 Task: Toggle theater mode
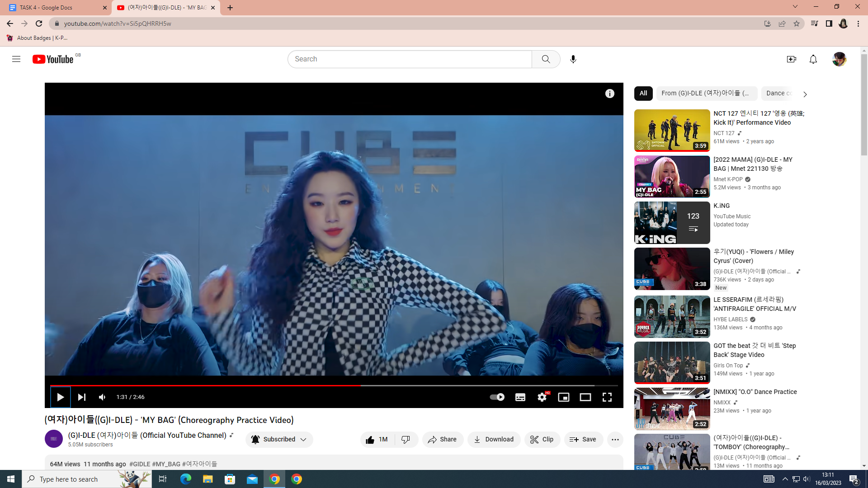[x=585, y=397]
